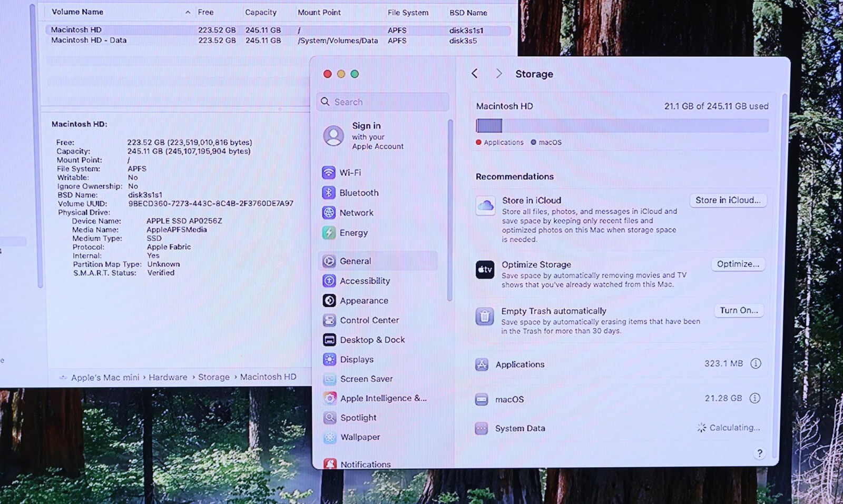Click the 323.1 MB Applications size
Viewport: 843px width, 504px height.
tap(723, 364)
